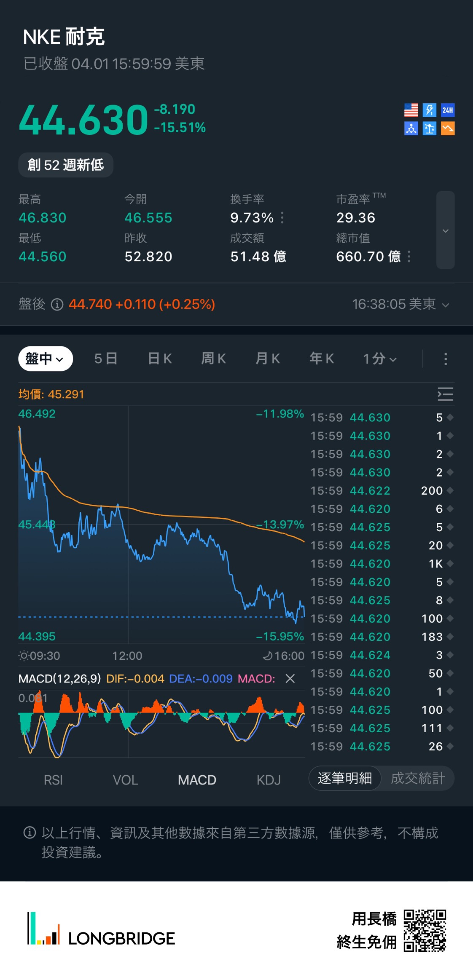Viewport: 473px width, 980px height.
Task: Open the 盤中 session dropdown
Action: pos(46,359)
